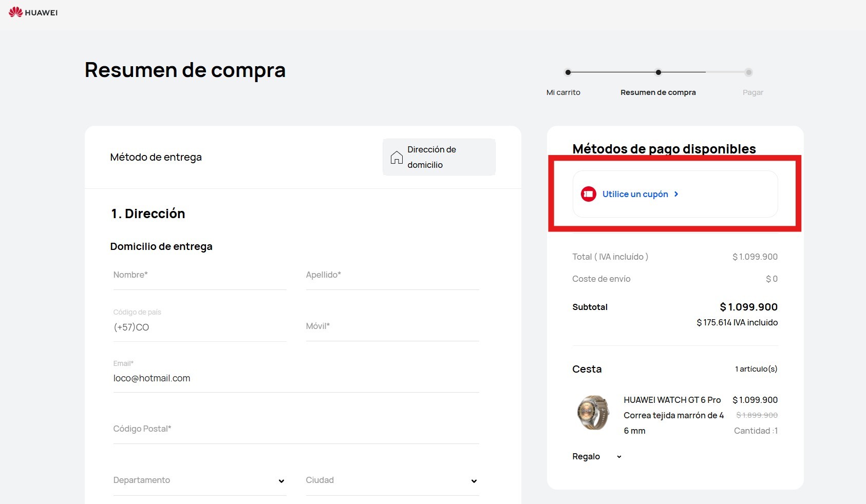The image size is (866, 504).
Task: Select the Resumen de compra progress dot
Action: click(658, 72)
